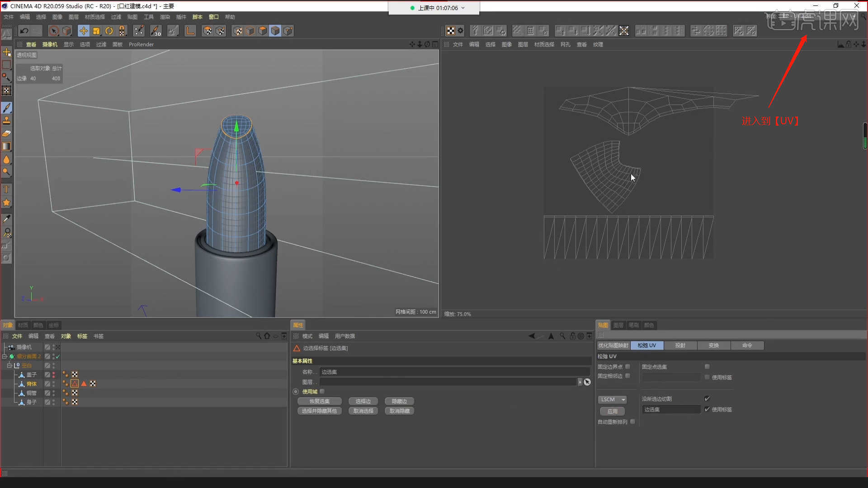The width and height of the screenshot is (868, 488).
Task: Switch to the 材质 tab
Action: (23, 325)
